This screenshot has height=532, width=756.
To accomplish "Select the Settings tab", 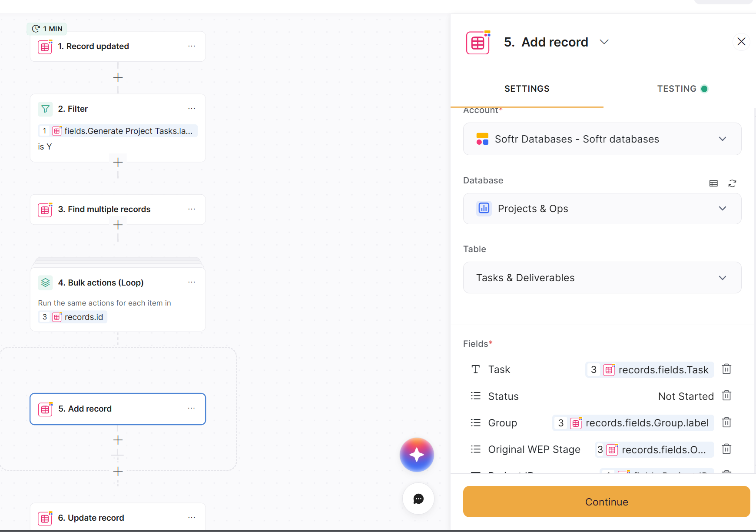I will point(527,89).
